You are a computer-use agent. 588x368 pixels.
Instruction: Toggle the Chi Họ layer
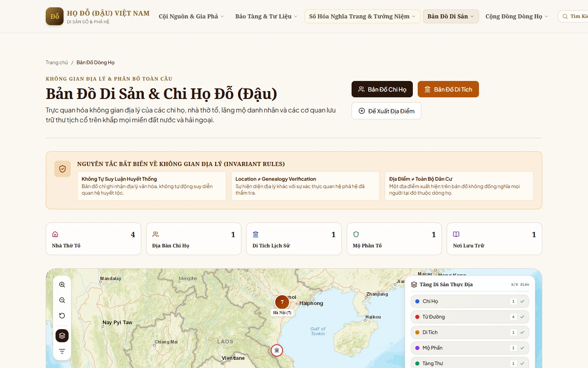point(470,301)
